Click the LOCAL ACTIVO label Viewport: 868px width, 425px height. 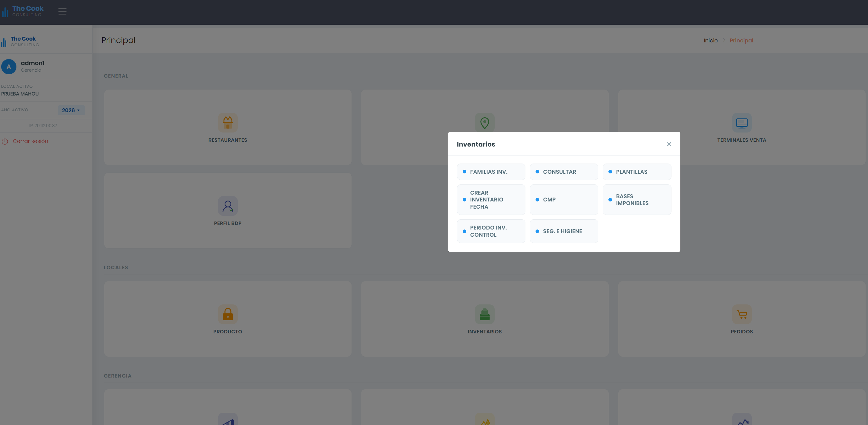(17, 86)
